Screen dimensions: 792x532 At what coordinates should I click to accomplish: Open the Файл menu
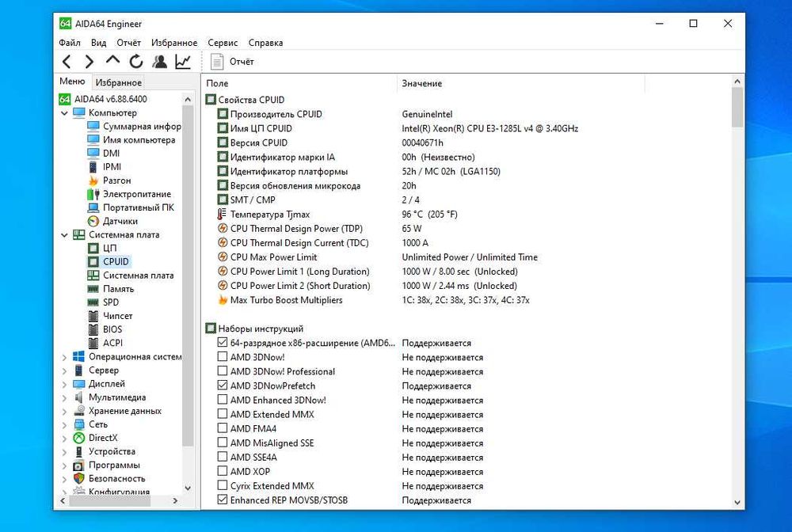click(70, 43)
